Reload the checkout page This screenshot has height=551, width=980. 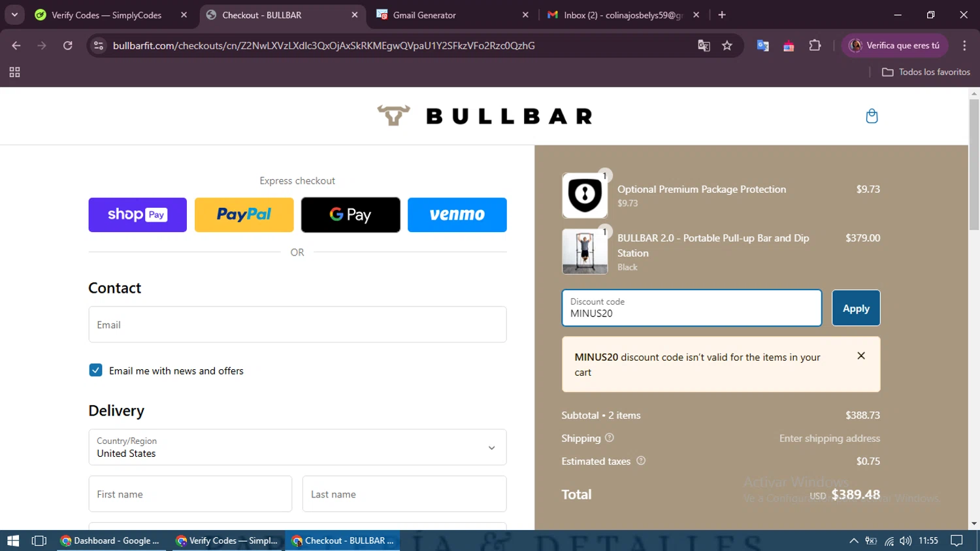pyautogui.click(x=68, y=46)
